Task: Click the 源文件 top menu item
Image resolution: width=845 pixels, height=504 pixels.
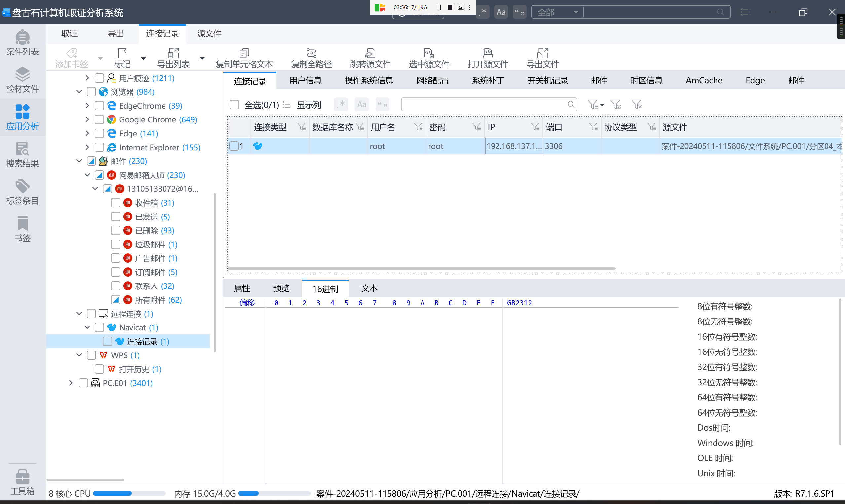Action: pos(209,34)
